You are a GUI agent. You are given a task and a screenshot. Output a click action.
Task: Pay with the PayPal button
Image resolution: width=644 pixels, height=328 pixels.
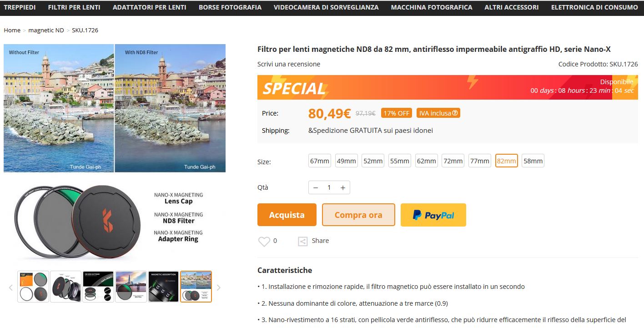pyautogui.click(x=433, y=215)
